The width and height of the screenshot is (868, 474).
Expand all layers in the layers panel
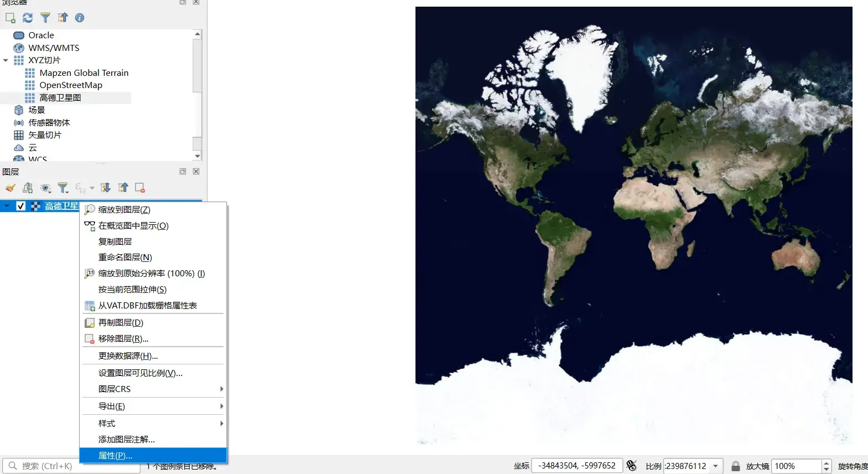click(x=106, y=188)
